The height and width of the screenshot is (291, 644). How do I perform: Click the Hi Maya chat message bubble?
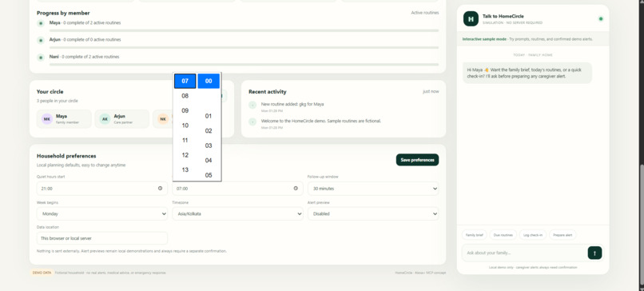click(527, 74)
